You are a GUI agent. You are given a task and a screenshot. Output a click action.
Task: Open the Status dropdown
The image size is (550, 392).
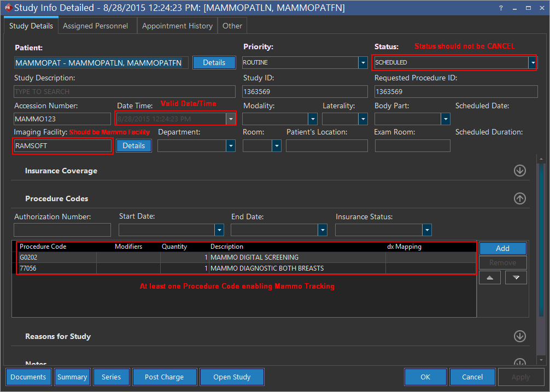pos(532,62)
